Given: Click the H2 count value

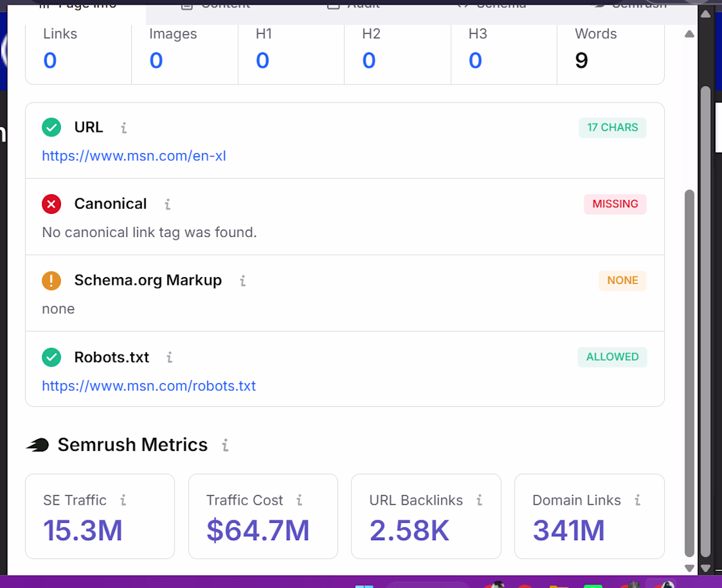Looking at the screenshot, I should (x=369, y=60).
